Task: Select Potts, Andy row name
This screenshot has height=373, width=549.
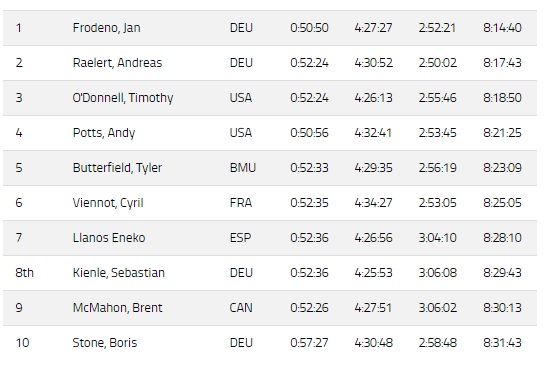Action: (x=104, y=133)
